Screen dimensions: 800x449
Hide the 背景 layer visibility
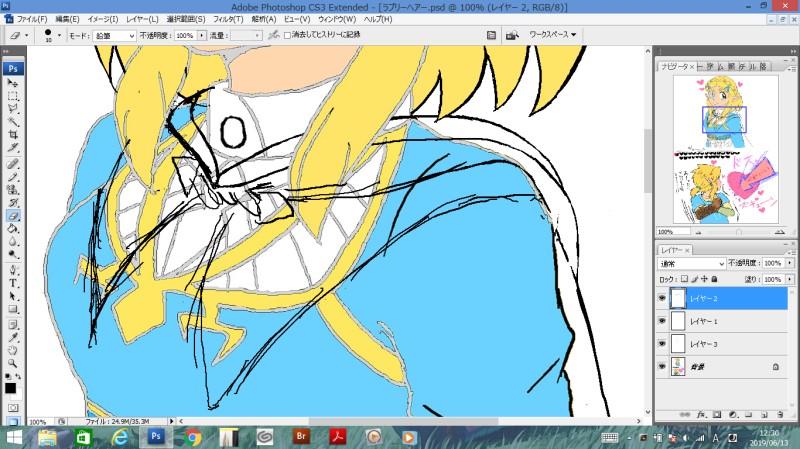click(x=662, y=367)
